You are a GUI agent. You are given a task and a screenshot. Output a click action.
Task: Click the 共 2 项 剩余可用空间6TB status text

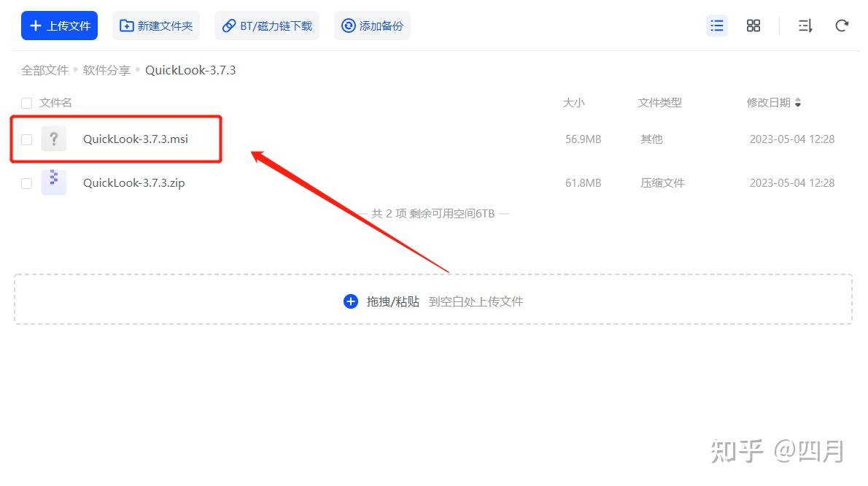(433, 213)
